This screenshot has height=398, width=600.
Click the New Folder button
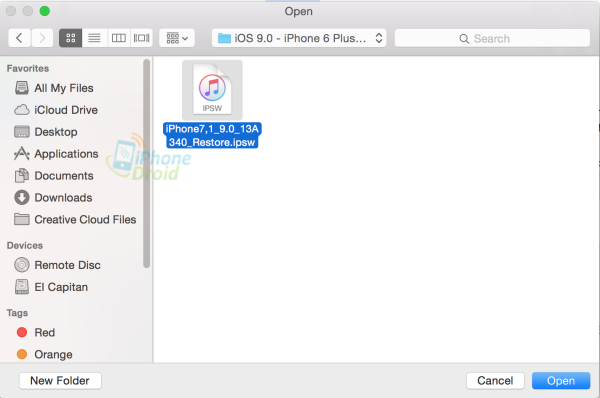coord(60,381)
